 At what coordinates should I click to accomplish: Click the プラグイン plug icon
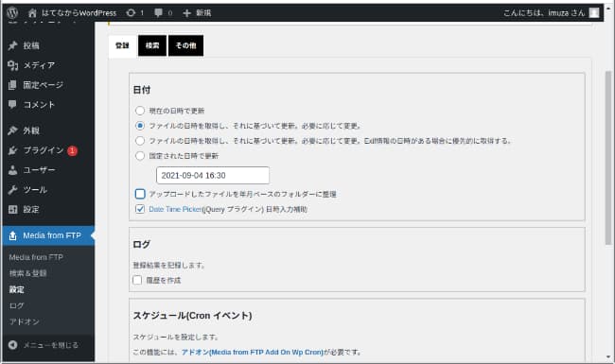coord(12,150)
